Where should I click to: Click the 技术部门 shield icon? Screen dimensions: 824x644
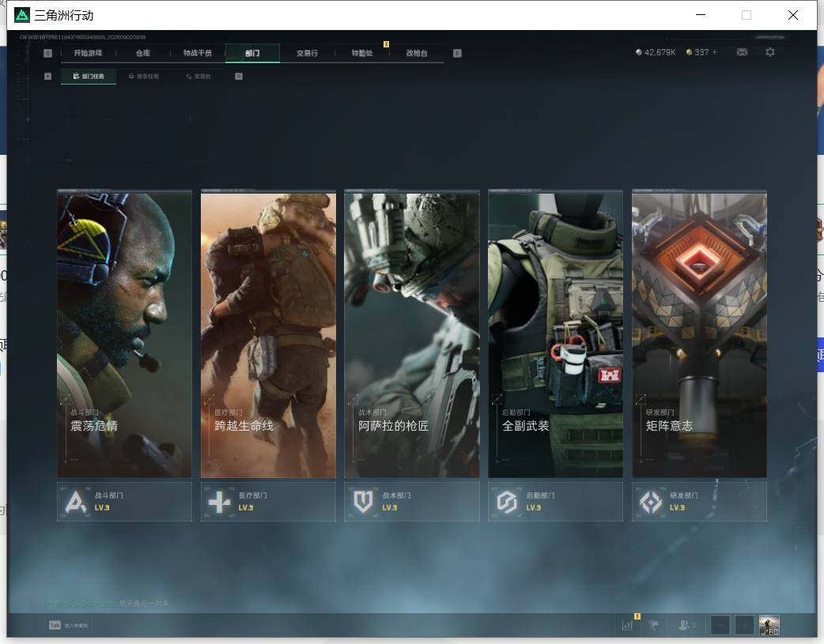coord(363,502)
